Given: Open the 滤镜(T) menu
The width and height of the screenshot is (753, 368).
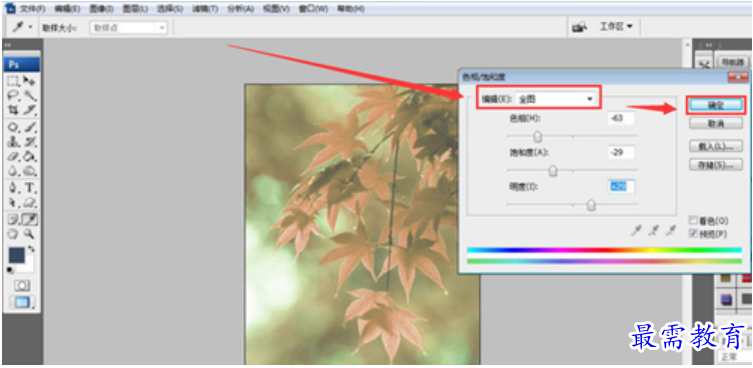Looking at the screenshot, I should [x=205, y=9].
